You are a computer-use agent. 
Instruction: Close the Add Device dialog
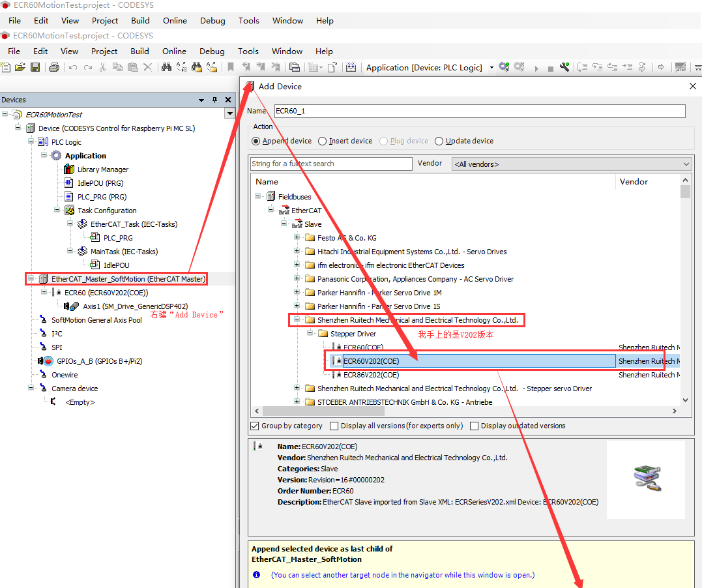(693, 86)
